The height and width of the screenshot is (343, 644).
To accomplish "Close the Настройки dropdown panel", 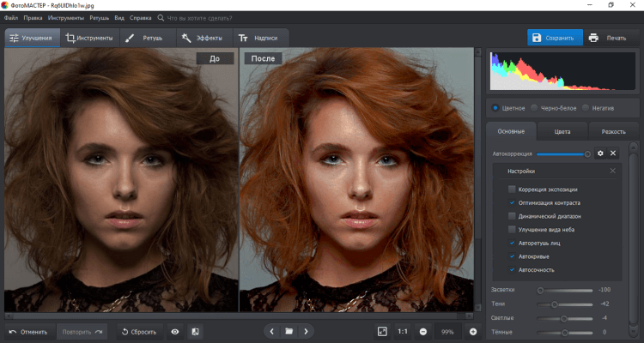I will pos(612,171).
